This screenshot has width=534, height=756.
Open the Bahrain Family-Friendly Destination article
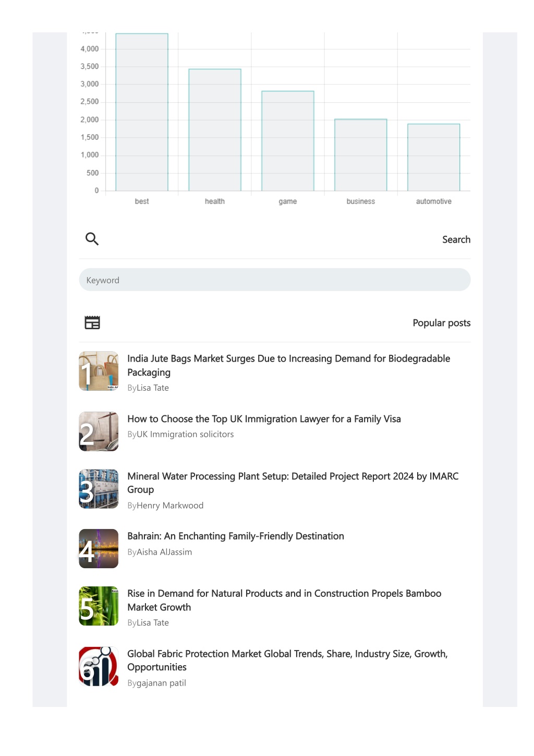click(x=236, y=536)
